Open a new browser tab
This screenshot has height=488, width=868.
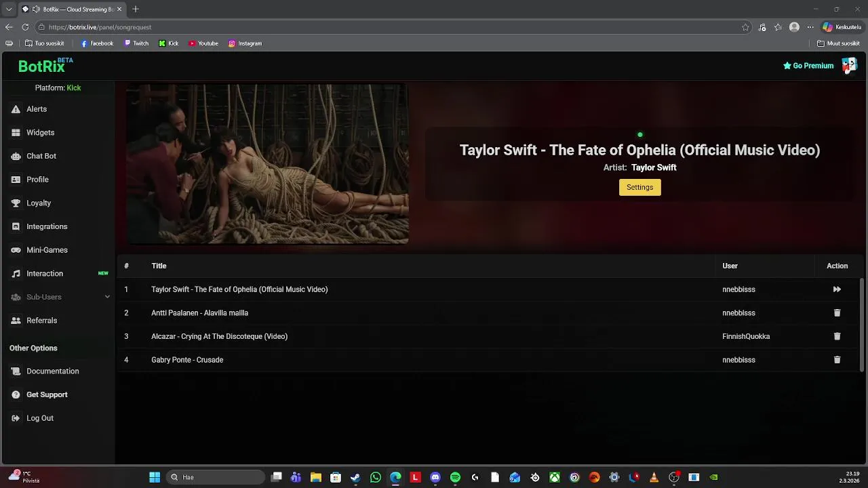[x=136, y=9]
